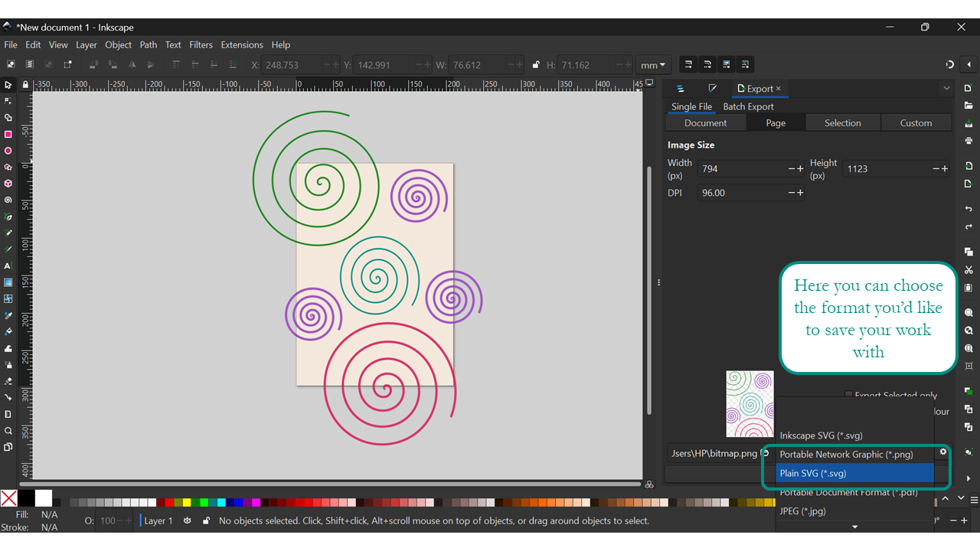The width and height of the screenshot is (980, 551).
Task: Choose JPEG (*.jpg) format
Action: coord(855,511)
